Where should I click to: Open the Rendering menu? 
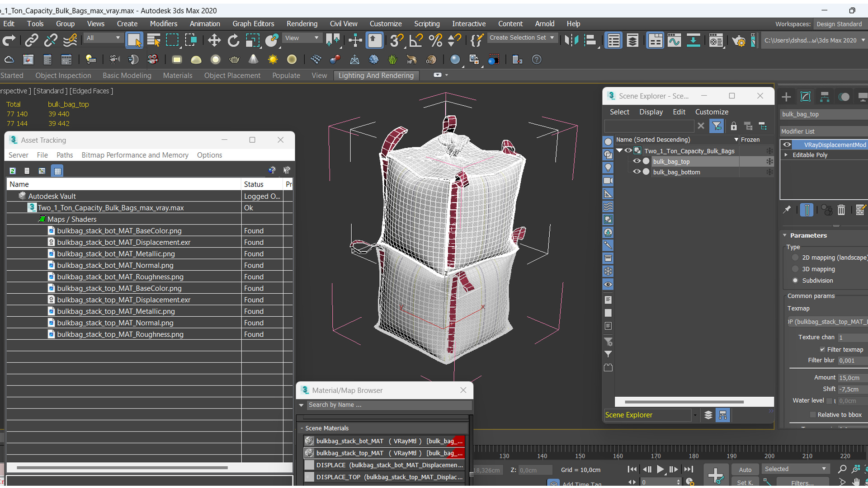[302, 23]
